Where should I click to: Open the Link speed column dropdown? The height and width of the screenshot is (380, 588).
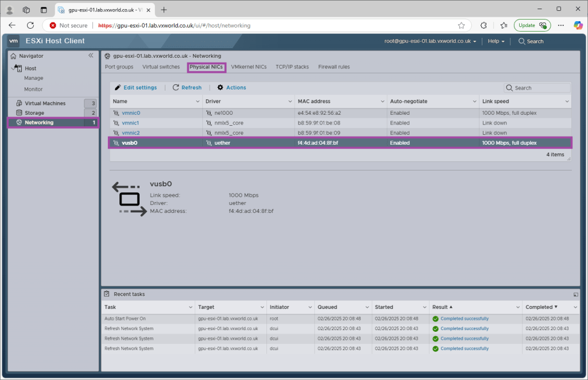[x=567, y=102]
